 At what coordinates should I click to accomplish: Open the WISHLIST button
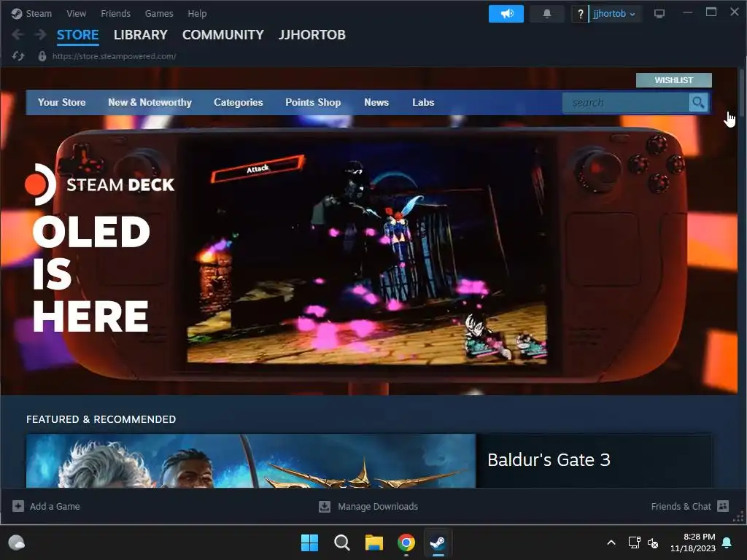coord(673,80)
